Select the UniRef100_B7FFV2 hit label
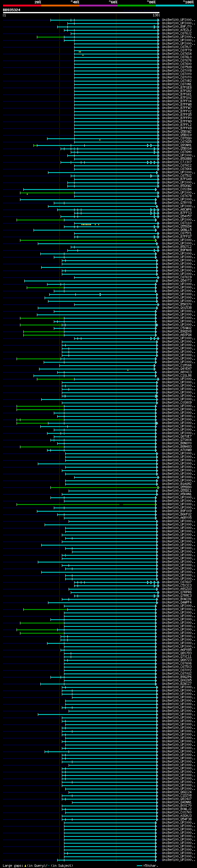The image size is (197, 868). tap(177, 111)
